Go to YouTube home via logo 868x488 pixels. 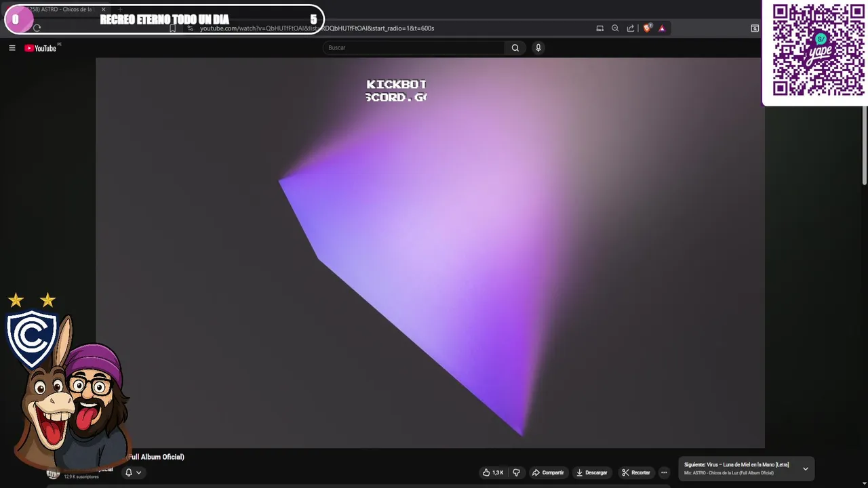[x=41, y=48]
